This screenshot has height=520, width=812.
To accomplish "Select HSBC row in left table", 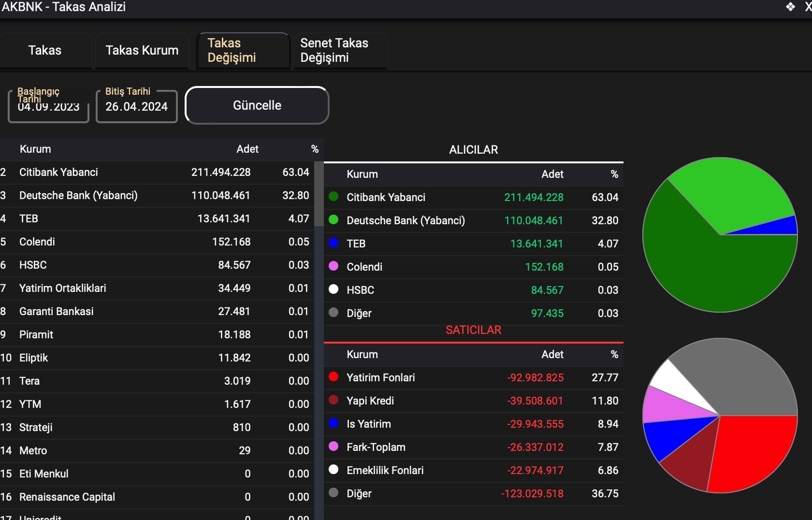I will (157, 265).
